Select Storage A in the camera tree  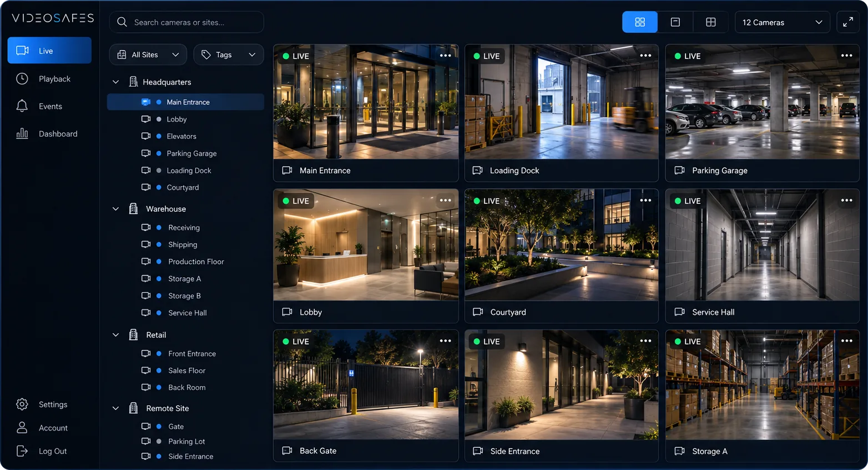[185, 279]
